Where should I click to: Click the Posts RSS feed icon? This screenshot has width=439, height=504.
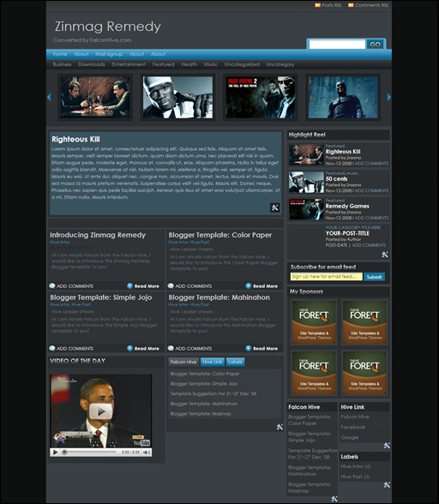coord(317,5)
